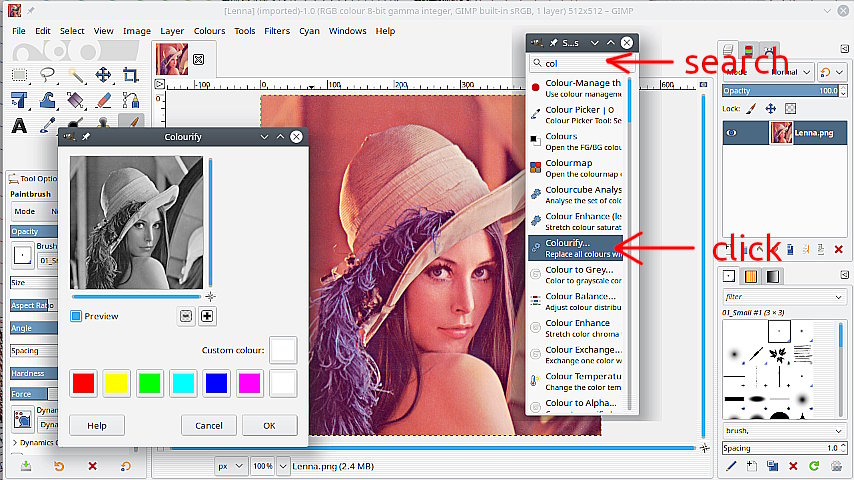Screen dimensions: 854x480
Task: Click Cancel in the Colourify dialog
Action: pos(209,425)
